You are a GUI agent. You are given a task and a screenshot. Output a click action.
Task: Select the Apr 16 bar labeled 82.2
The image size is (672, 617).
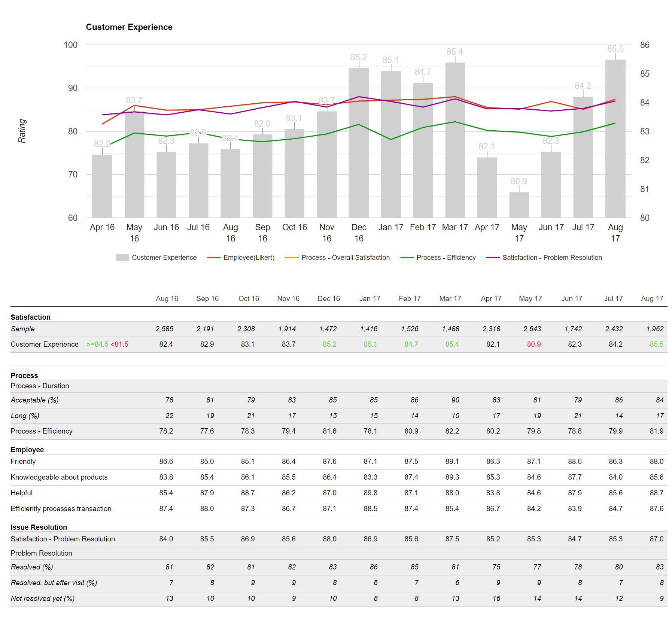coord(102,186)
